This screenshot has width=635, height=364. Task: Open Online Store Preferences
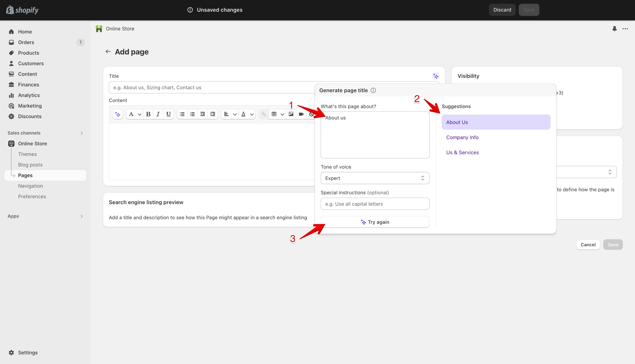pyautogui.click(x=32, y=196)
